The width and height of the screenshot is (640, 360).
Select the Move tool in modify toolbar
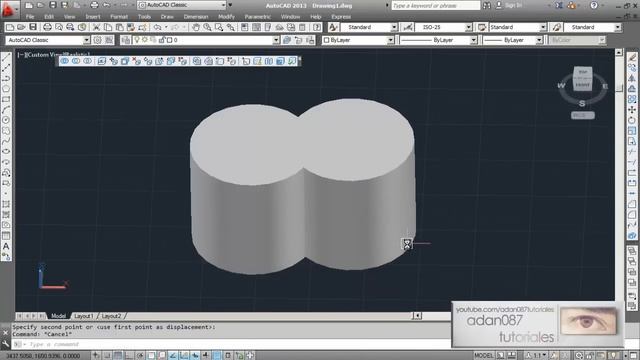pyautogui.click(x=632, y=109)
